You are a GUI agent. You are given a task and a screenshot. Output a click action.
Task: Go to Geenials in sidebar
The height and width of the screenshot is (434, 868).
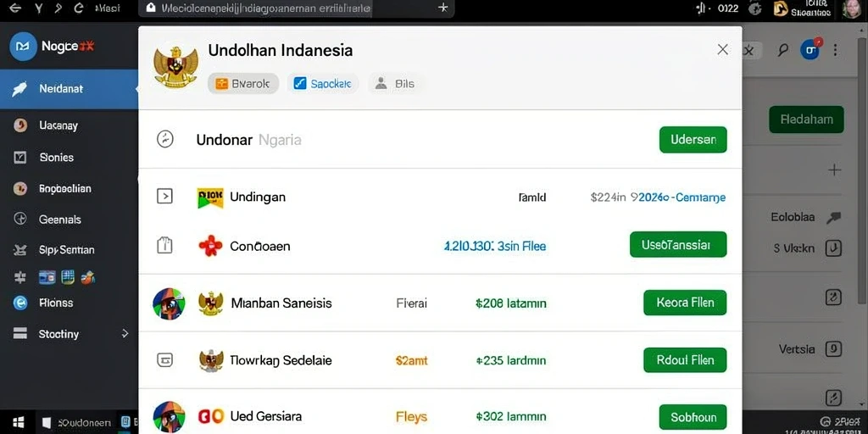coord(60,220)
